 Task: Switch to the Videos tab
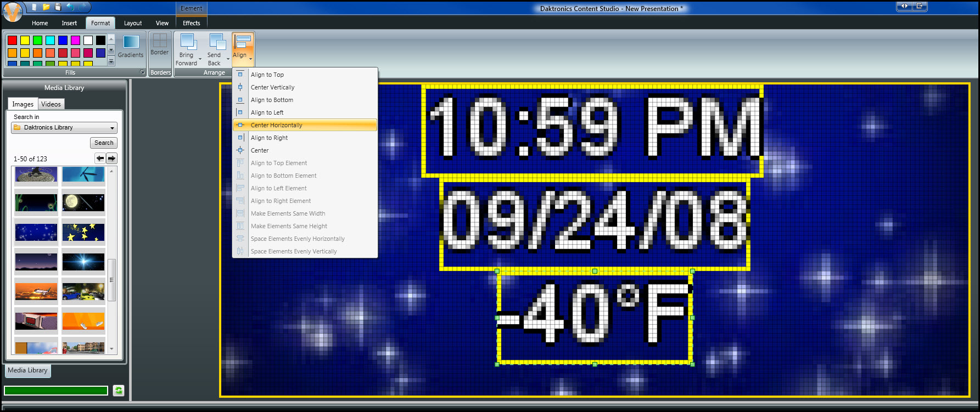51,104
